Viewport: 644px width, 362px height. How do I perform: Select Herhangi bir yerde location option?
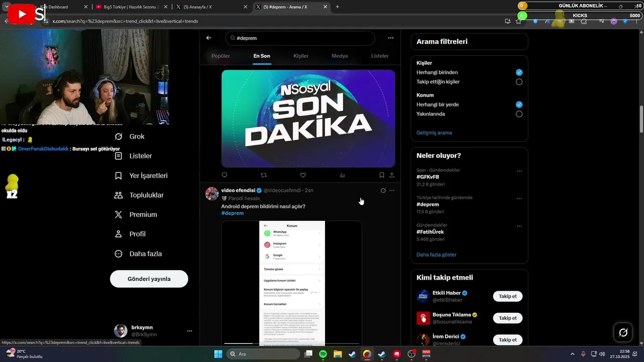(x=519, y=105)
